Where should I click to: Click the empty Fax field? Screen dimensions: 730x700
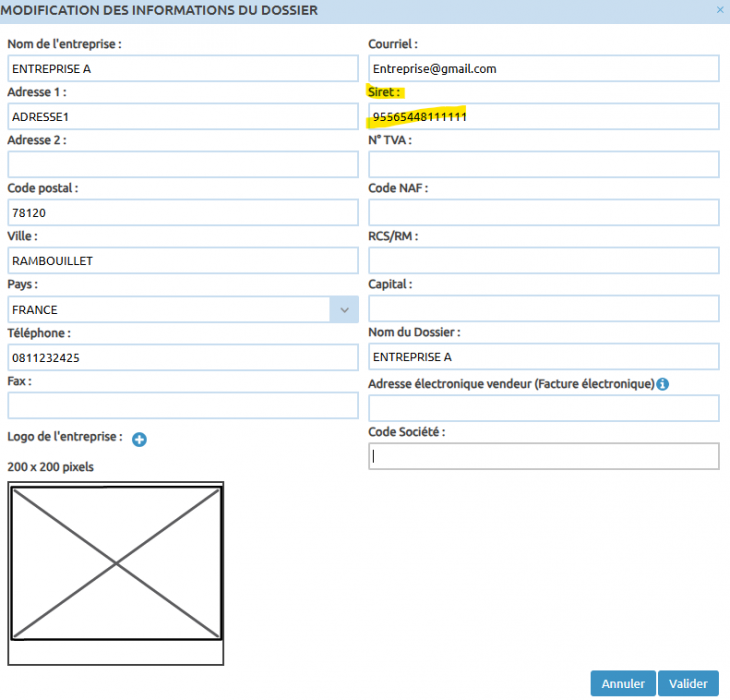[x=183, y=405]
